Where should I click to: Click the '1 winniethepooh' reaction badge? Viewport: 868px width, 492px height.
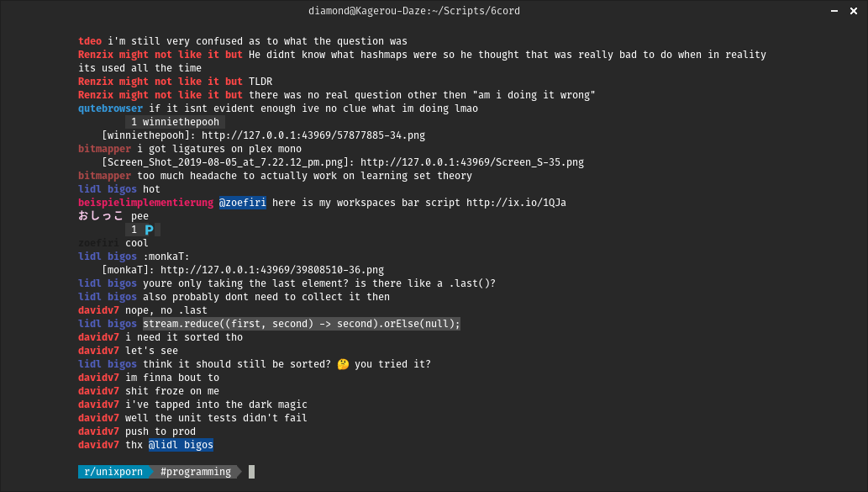pos(175,122)
